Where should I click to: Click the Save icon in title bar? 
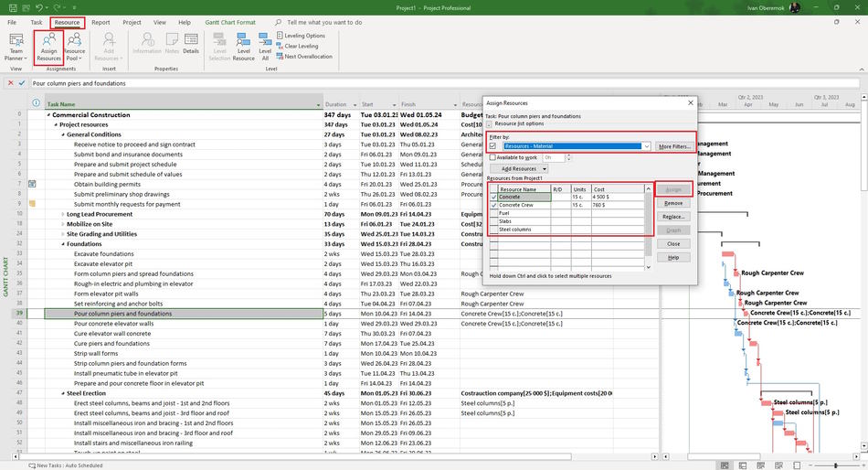(x=13, y=7)
